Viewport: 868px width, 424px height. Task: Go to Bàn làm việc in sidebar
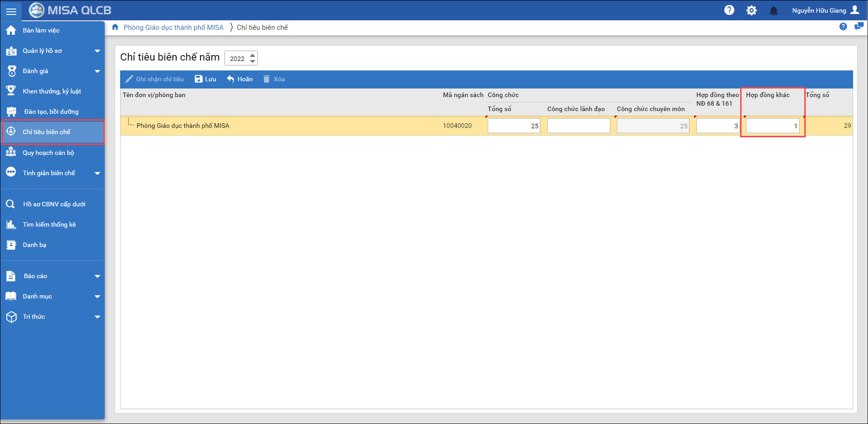41,30
